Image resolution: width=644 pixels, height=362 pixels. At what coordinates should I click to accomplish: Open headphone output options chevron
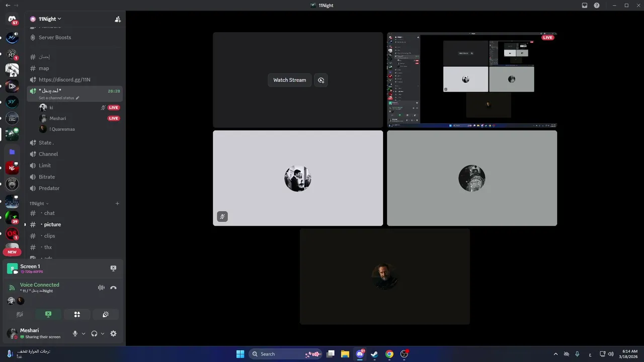coord(103,333)
